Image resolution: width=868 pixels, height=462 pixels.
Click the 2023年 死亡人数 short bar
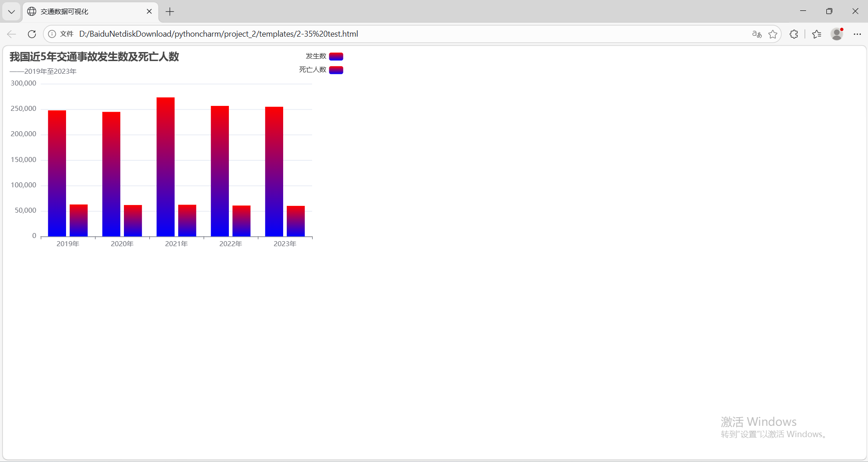pos(296,221)
